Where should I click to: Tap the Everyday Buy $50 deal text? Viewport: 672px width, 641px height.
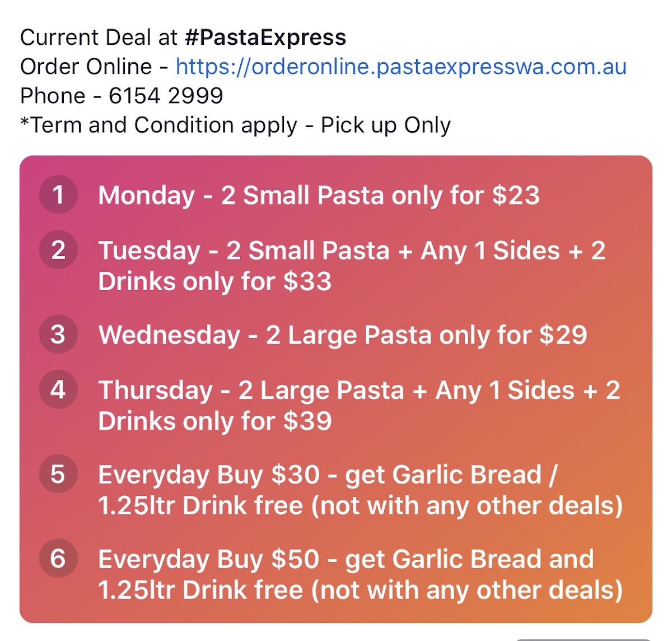tap(360, 575)
